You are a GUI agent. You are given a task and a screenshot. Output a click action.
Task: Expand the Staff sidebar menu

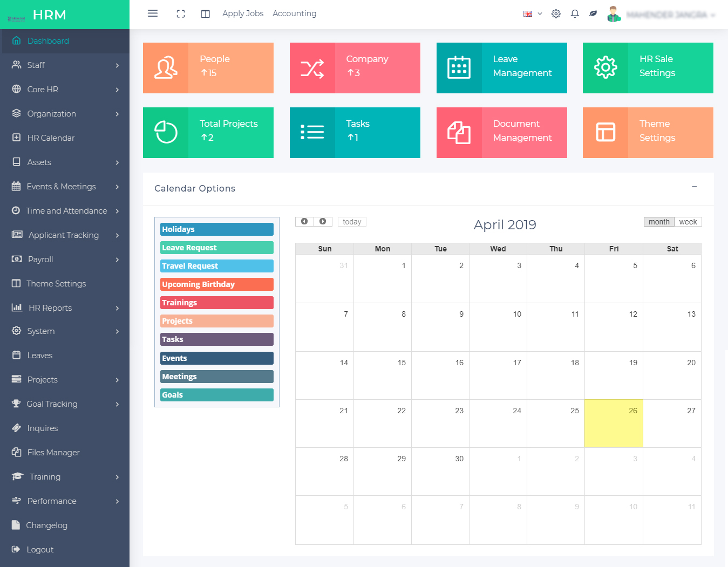(x=65, y=65)
